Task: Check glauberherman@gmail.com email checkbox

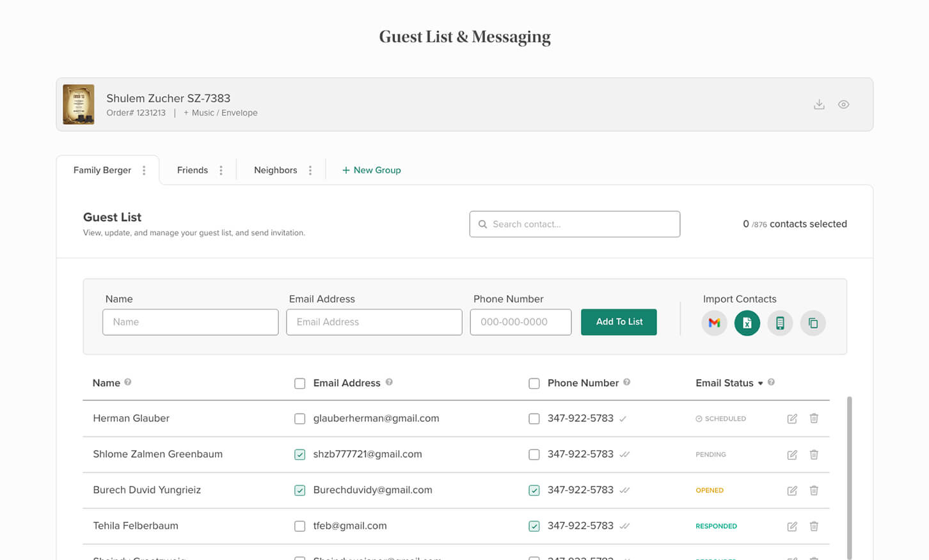Action: (x=299, y=419)
